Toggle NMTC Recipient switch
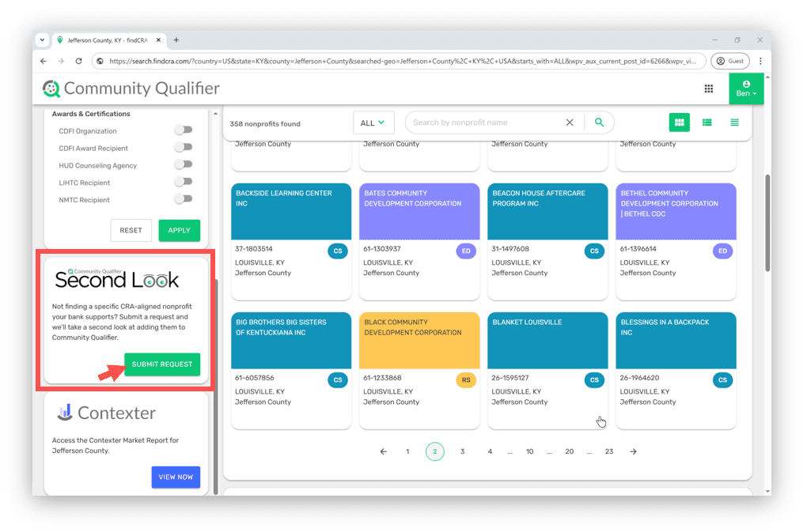 pos(184,199)
